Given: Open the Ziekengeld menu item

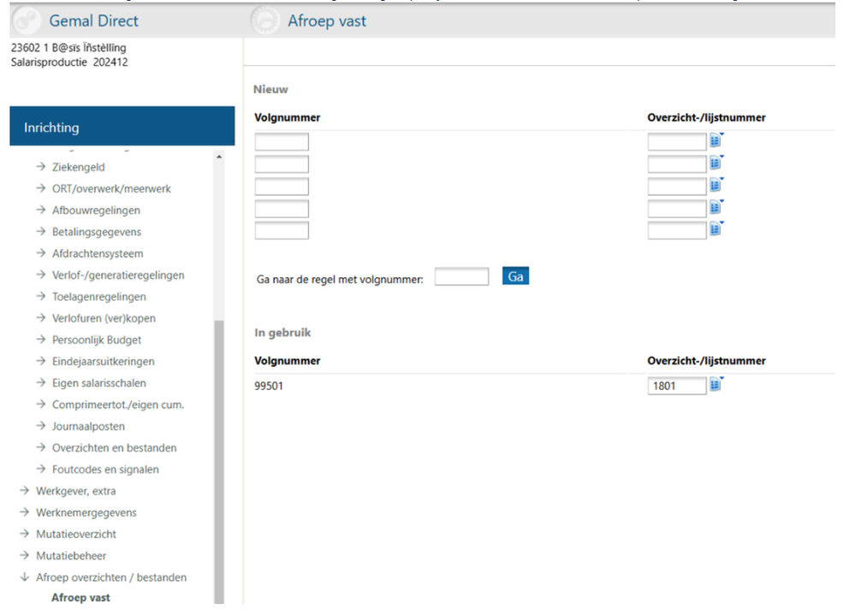Looking at the screenshot, I should pyautogui.click(x=78, y=167).
